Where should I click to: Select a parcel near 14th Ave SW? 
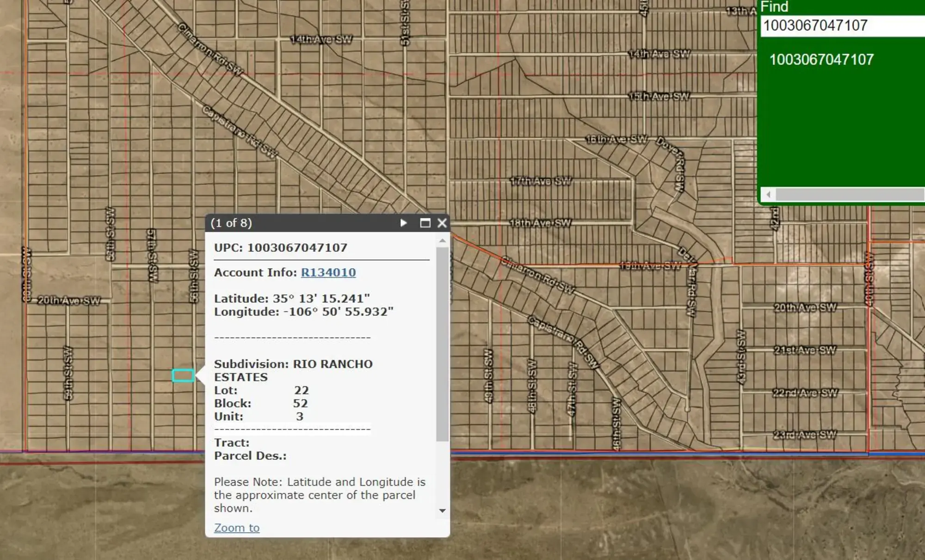coord(324,60)
